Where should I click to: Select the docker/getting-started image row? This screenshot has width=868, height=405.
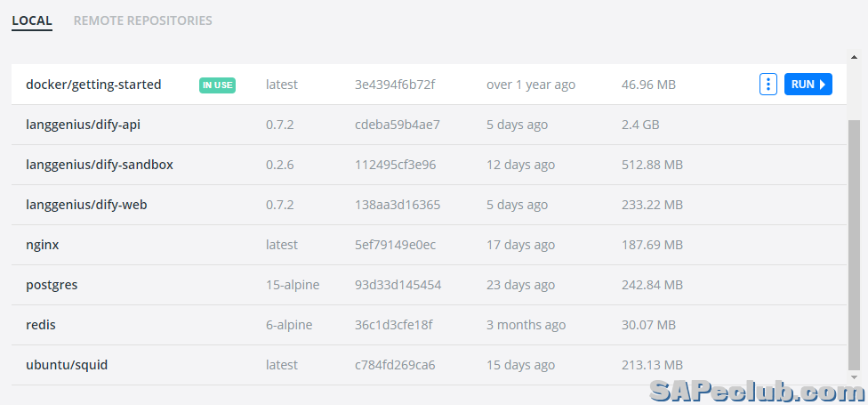point(93,85)
